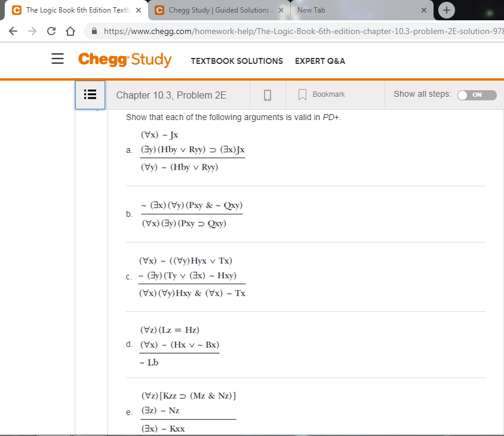Bookmark the problem using the Bookmark control
This screenshot has height=436, width=504.
[322, 94]
